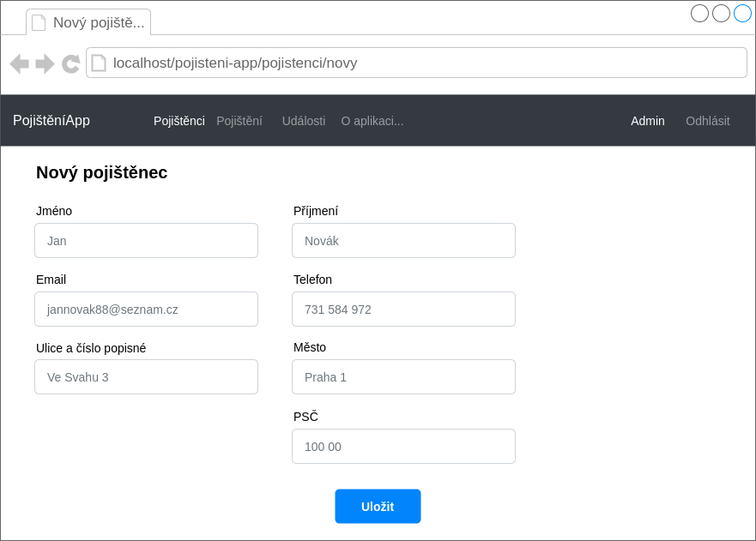Click the browser forward arrow
The width and height of the screenshot is (756, 541).
tap(45, 63)
